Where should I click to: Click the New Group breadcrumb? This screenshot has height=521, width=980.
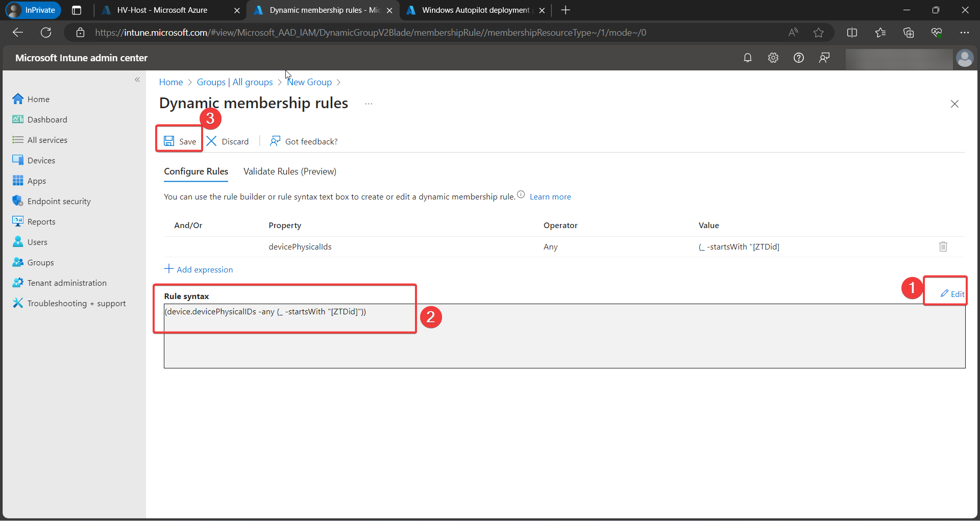point(309,82)
